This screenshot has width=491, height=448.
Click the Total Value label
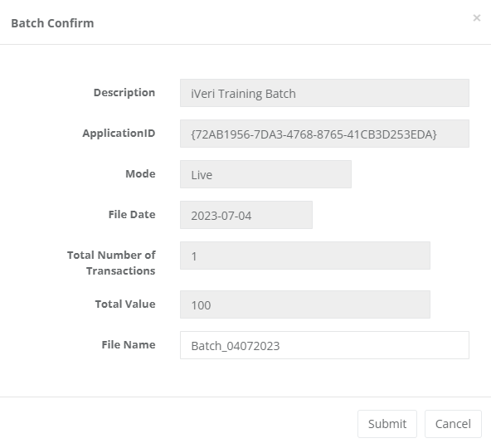(125, 304)
